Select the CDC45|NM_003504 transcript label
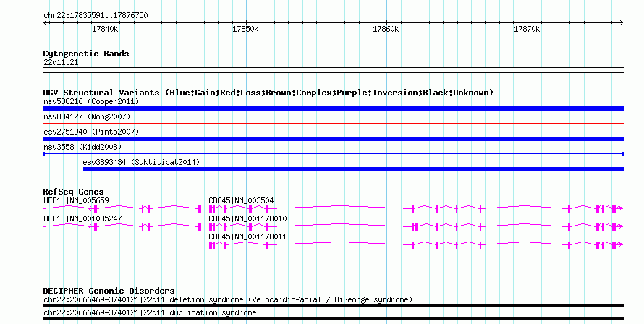 (x=241, y=200)
